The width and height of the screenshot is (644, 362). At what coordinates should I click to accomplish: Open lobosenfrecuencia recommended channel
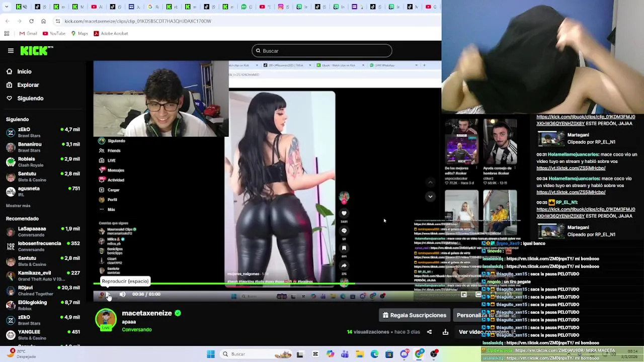click(43, 246)
